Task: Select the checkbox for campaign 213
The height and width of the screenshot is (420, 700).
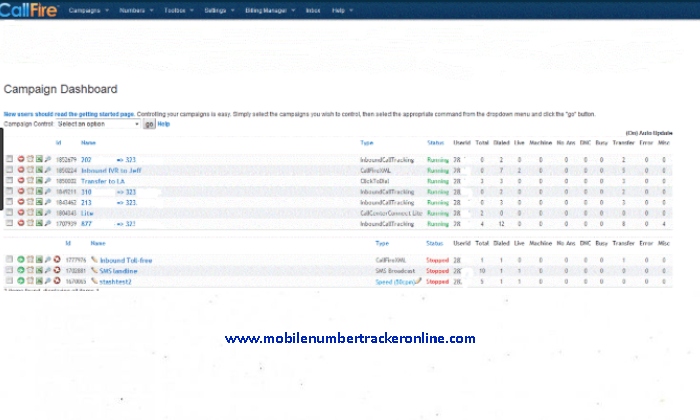Action: click(10, 202)
